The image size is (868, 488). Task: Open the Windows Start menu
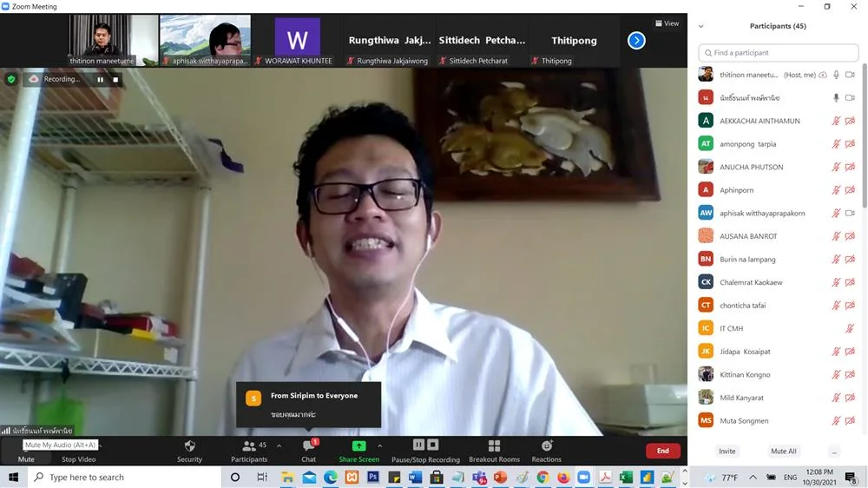pyautogui.click(x=13, y=477)
